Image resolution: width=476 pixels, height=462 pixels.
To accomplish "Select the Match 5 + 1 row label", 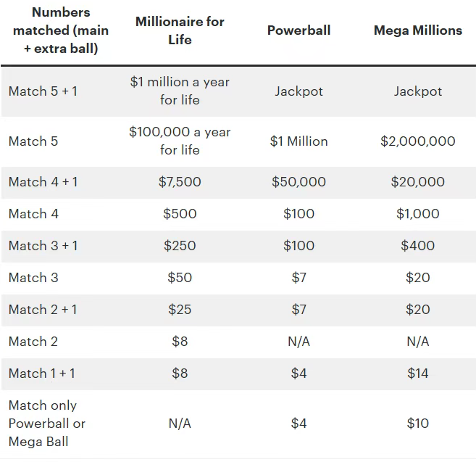I will (43, 91).
